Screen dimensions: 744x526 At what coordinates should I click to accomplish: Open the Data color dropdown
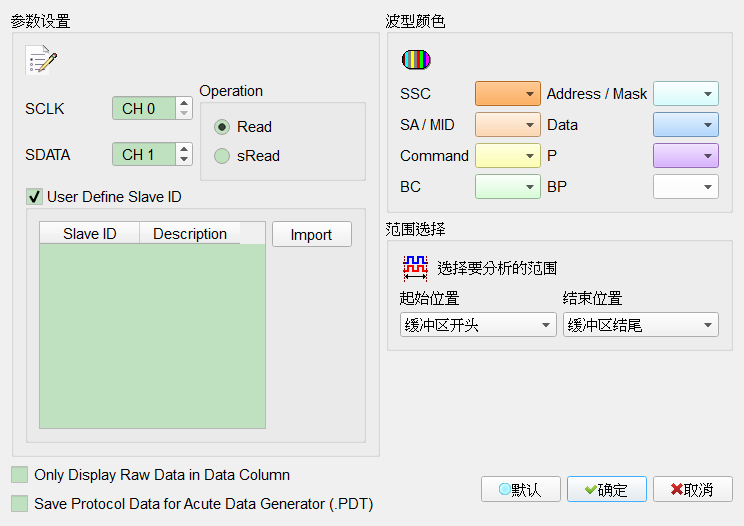[x=686, y=124]
